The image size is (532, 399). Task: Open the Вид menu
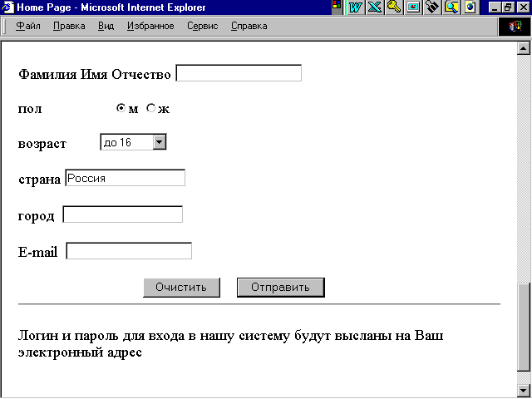(106, 26)
